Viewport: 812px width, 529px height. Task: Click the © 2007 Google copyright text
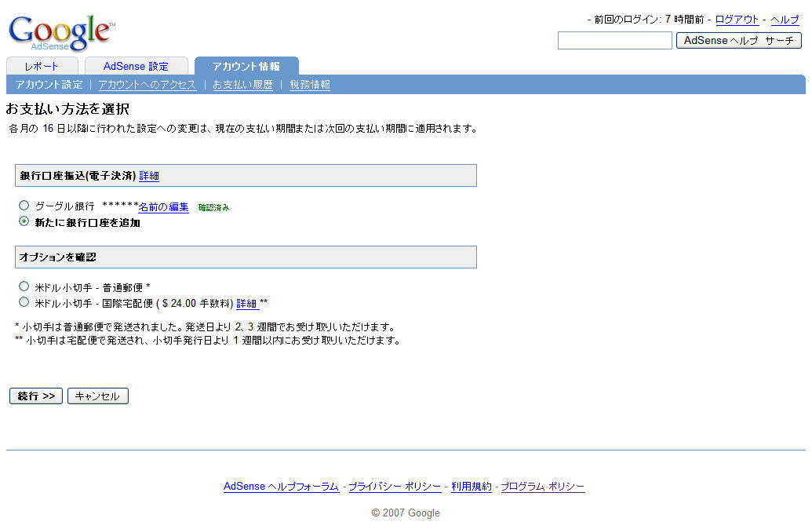point(406,513)
